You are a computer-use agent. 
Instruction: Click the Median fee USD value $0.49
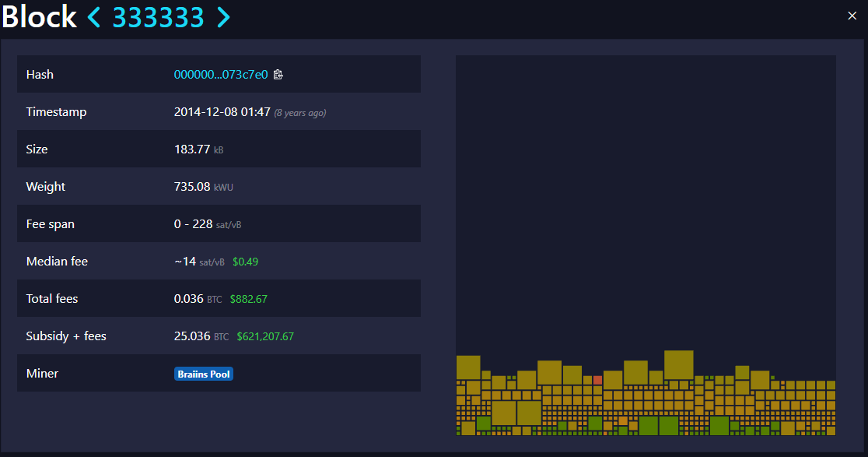(245, 262)
